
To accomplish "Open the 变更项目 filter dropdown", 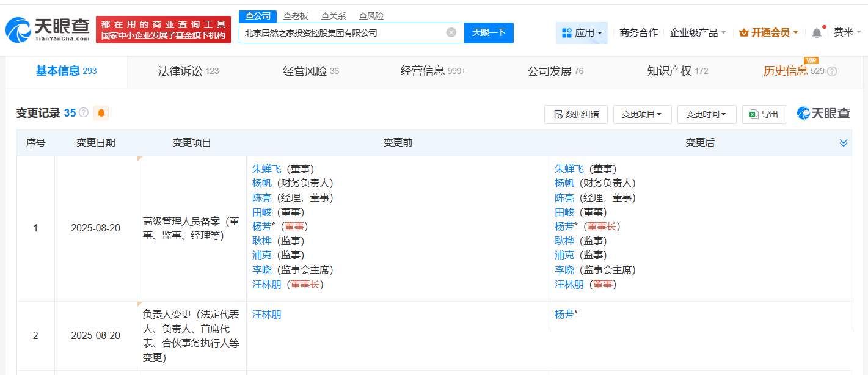I will (x=642, y=114).
